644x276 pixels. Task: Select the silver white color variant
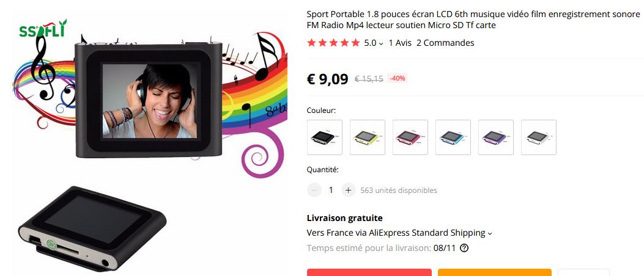click(538, 137)
